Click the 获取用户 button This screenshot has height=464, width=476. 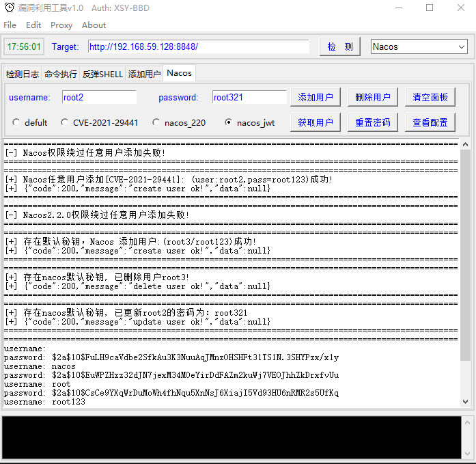316,122
